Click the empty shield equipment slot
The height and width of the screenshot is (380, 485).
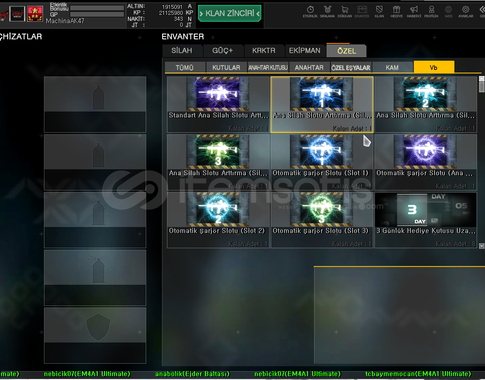point(95,335)
